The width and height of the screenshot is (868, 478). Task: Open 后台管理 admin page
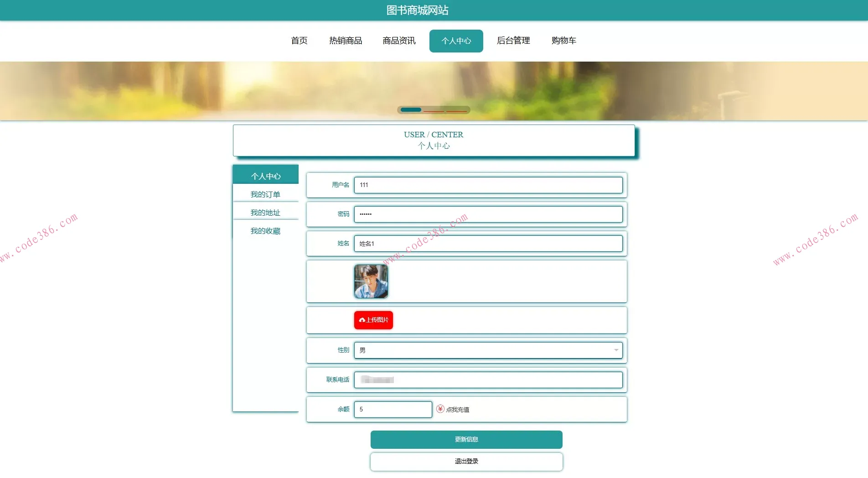[513, 41]
